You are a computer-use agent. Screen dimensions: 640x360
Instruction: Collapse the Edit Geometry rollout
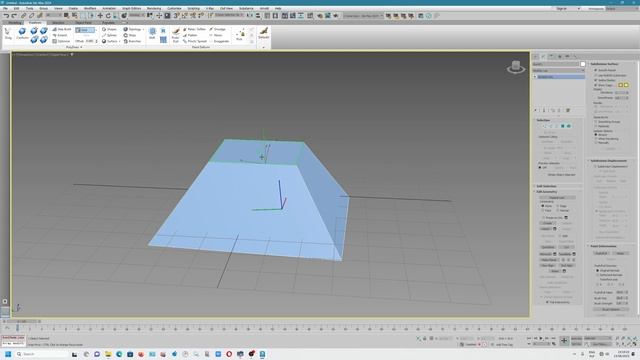(547, 191)
